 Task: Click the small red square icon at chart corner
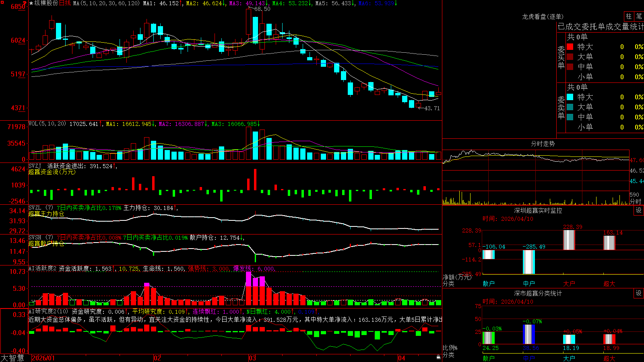(x=2, y=2)
